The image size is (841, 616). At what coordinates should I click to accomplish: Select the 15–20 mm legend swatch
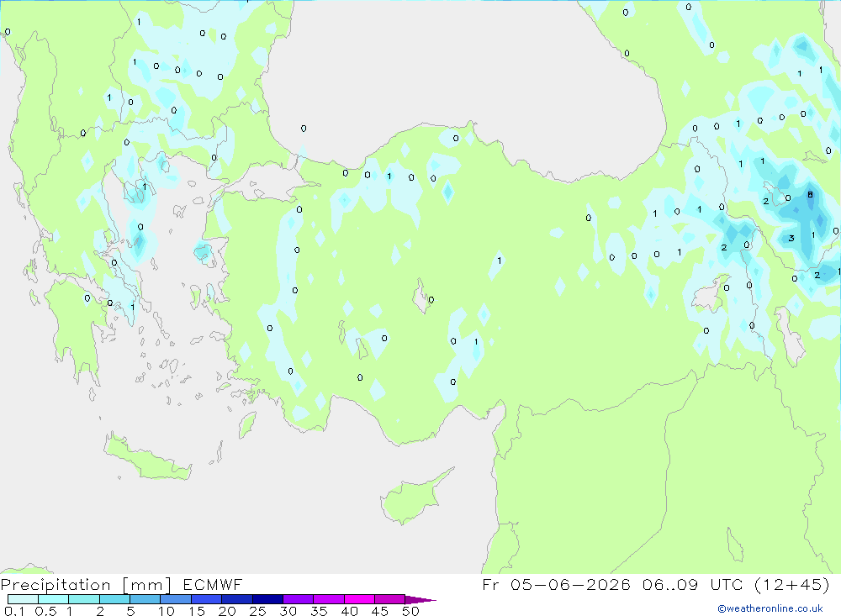[x=207, y=599]
